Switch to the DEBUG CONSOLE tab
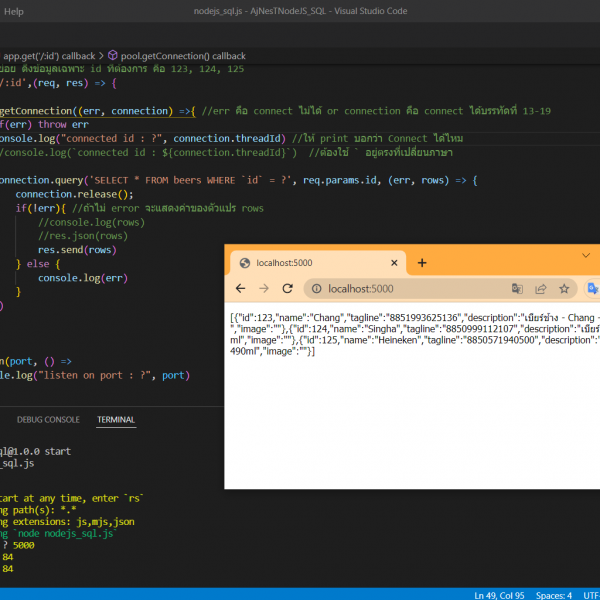The image size is (600, 600). coord(48,420)
